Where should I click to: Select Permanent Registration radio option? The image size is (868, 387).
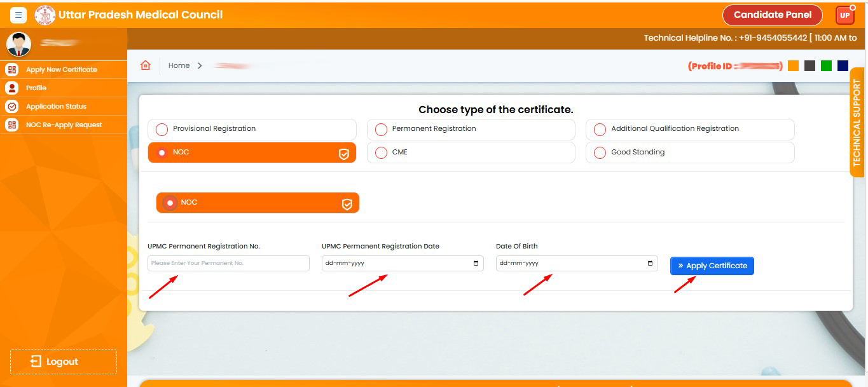(x=381, y=130)
